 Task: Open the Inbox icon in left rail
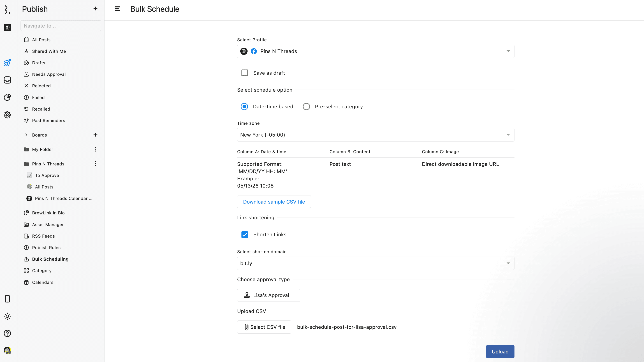pos(7,80)
